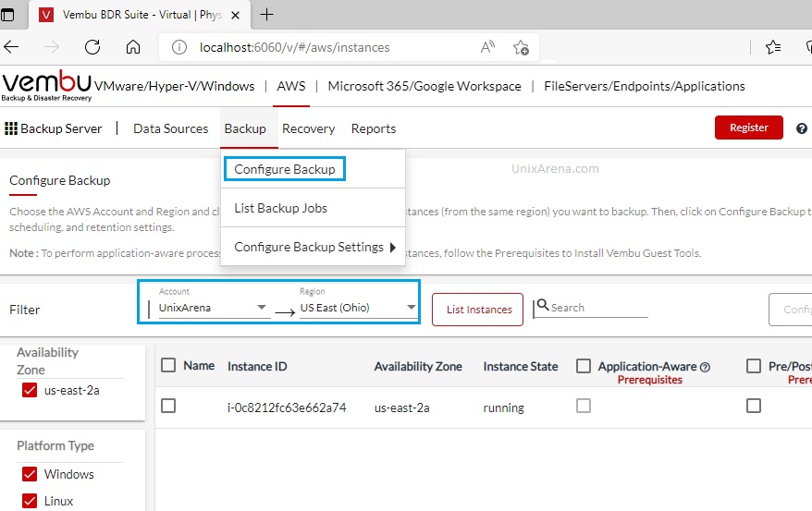The width and height of the screenshot is (812, 511).
Task: Open the Region dropdown US East (Ohio)
Action: click(x=358, y=308)
